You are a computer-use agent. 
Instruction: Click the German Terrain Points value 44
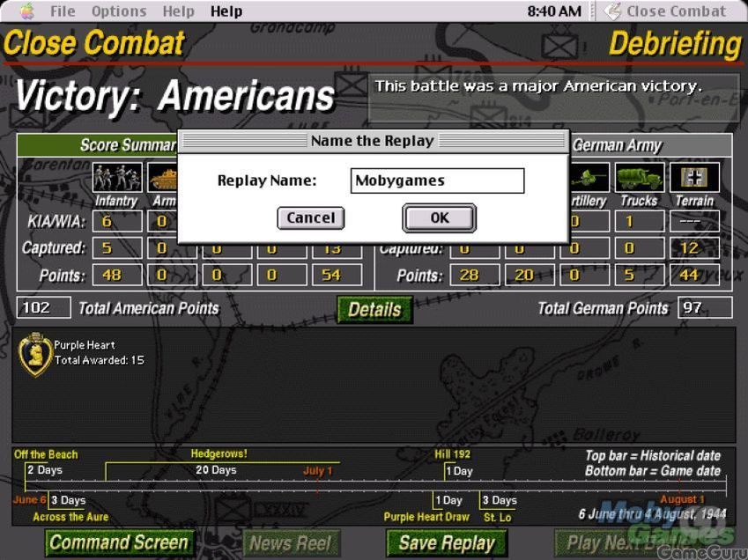coord(694,275)
